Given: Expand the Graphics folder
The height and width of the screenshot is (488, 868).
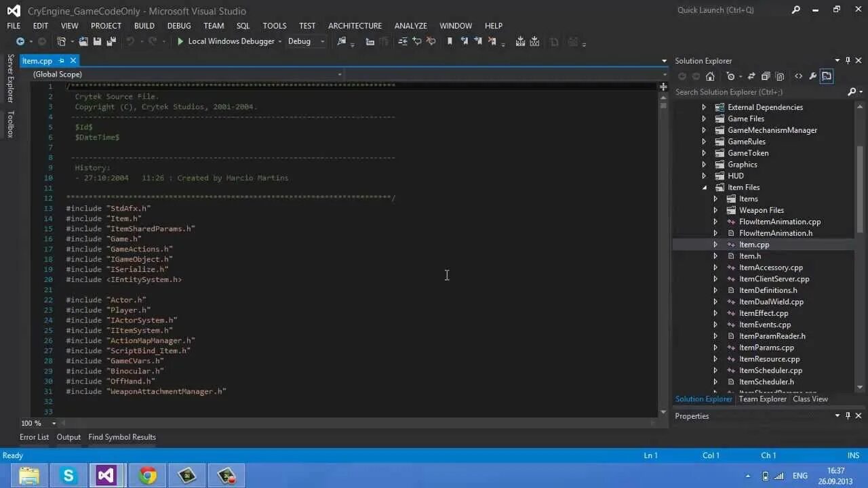Looking at the screenshot, I should pos(704,165).
